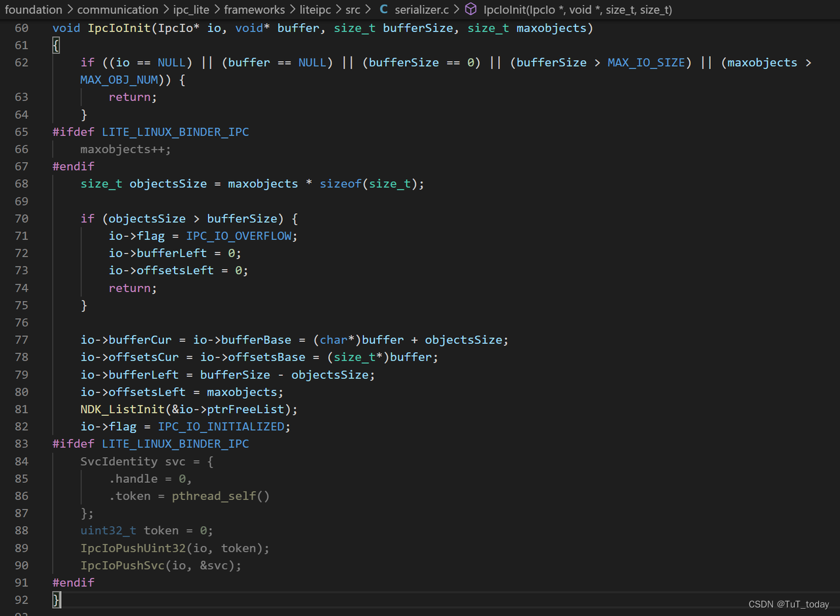Viewport: 840px width, 616px height.
Task: Click io->bufferCur on line 77
Action: pyautogui.click(x=126, y=340)
